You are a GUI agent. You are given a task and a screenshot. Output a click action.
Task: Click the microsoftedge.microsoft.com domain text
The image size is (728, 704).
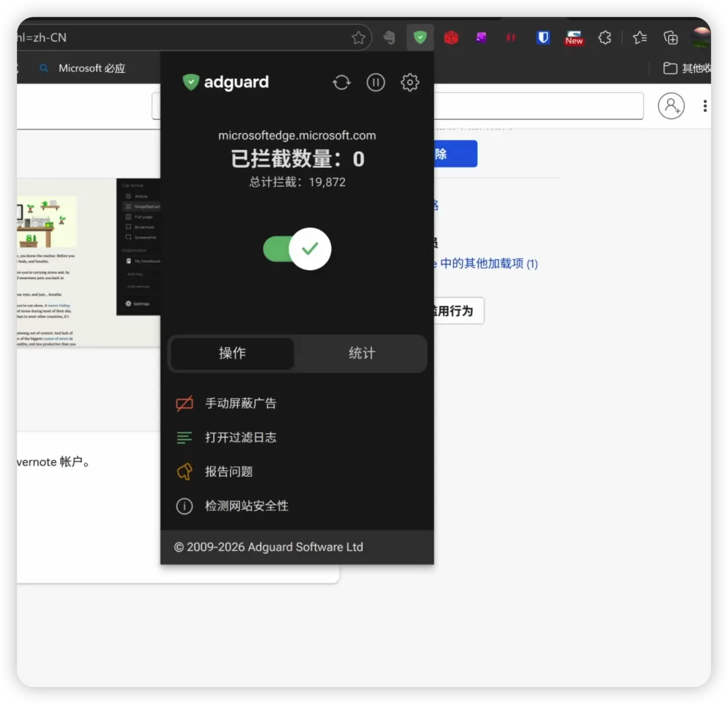(x=297, y=136)
